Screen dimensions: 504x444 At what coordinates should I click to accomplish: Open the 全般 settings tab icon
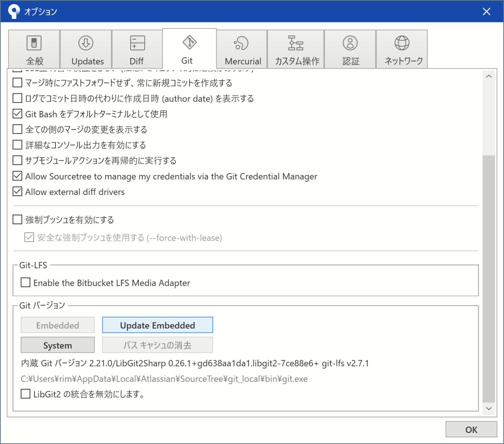(34, 43)
